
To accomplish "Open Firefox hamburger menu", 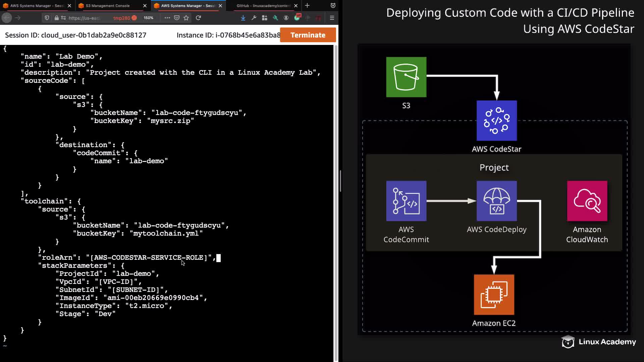I will (x=332, y=18).
